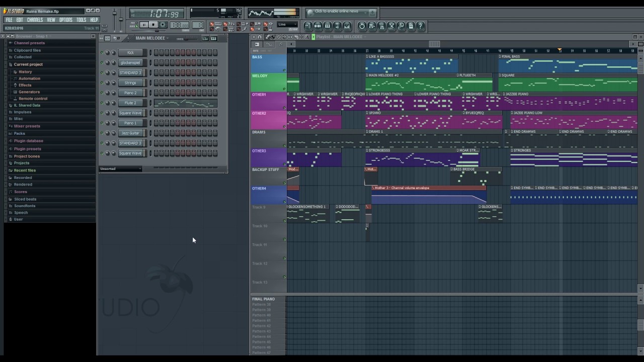Mute the Kick channel green LED
The image size is (644, 362).
[x=102, y=53]
